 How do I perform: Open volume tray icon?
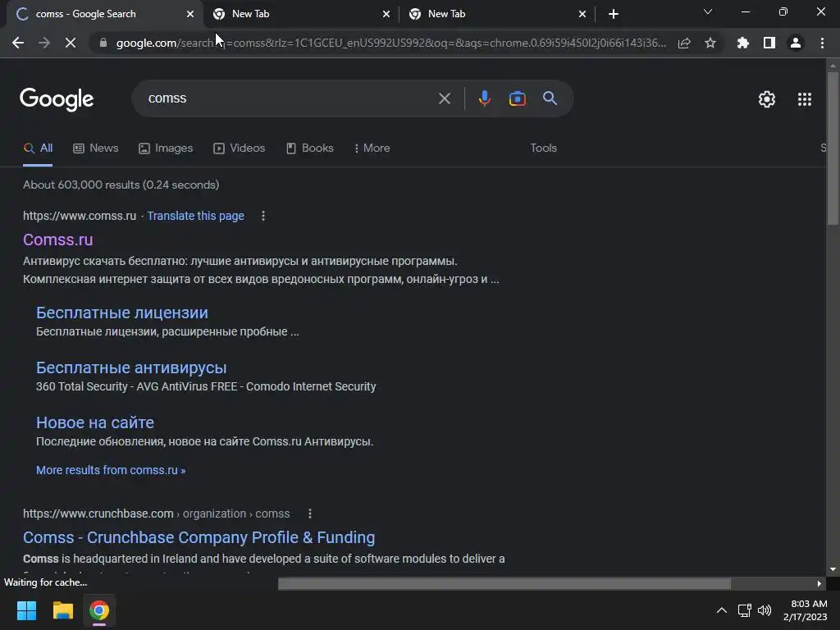coord(765,610)
